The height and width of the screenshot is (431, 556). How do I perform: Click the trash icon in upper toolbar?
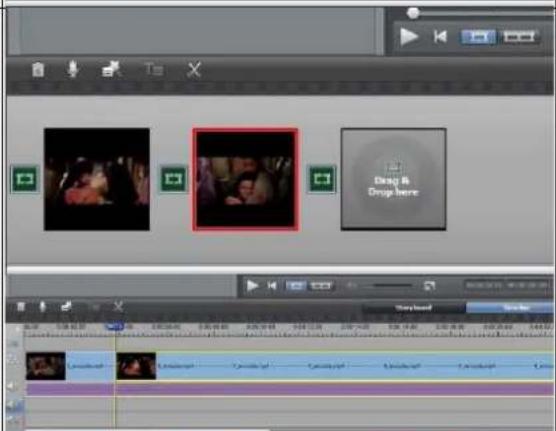(38, 70)
